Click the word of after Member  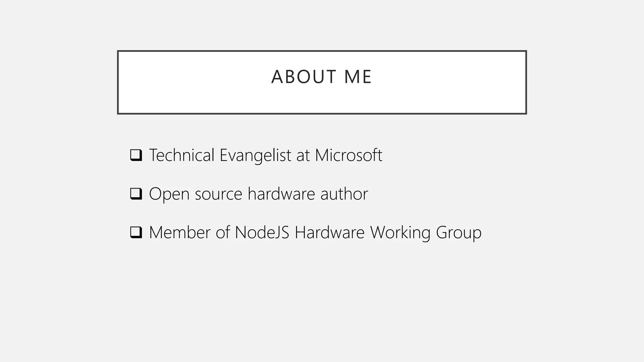tap(223, 232)
